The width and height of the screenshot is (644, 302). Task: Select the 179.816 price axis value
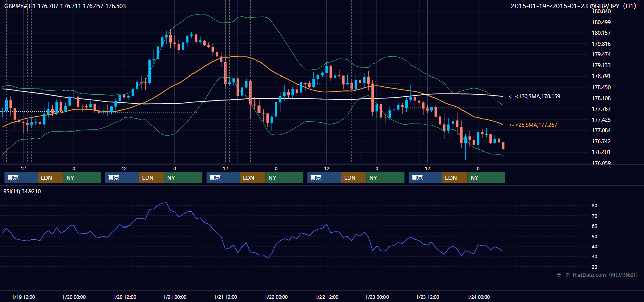tap(601, 44)
